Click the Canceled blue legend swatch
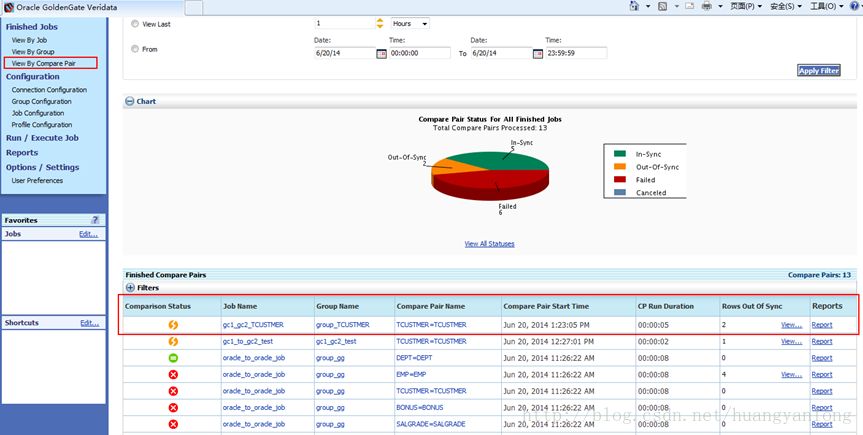The image size is (863, 435). click(620, 192)
